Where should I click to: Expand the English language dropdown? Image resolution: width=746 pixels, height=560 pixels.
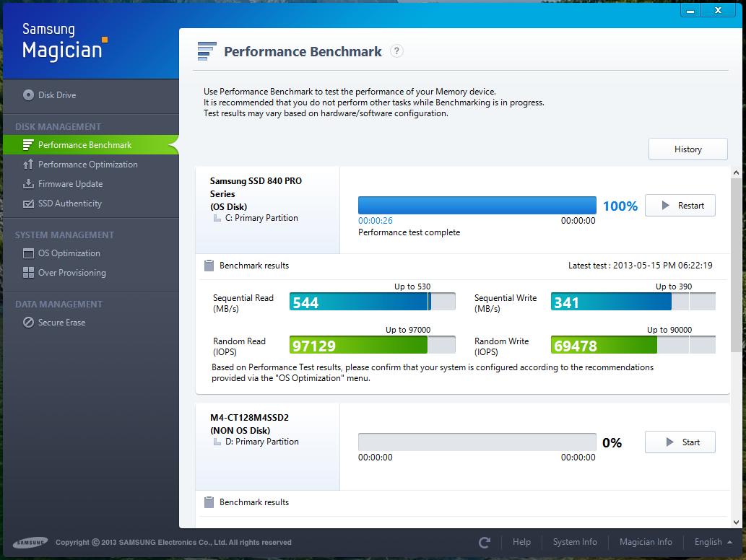point(713,542)
